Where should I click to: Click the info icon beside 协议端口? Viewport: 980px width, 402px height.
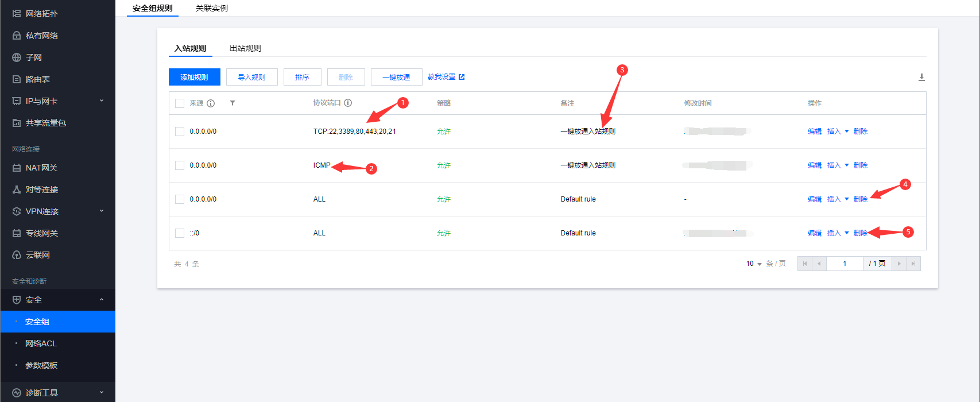pos(348,103)
